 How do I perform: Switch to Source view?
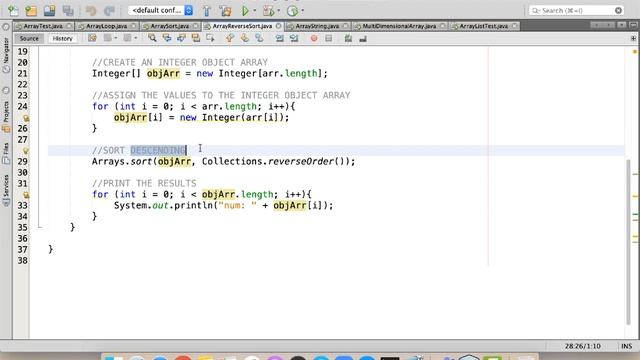[29, 38]
